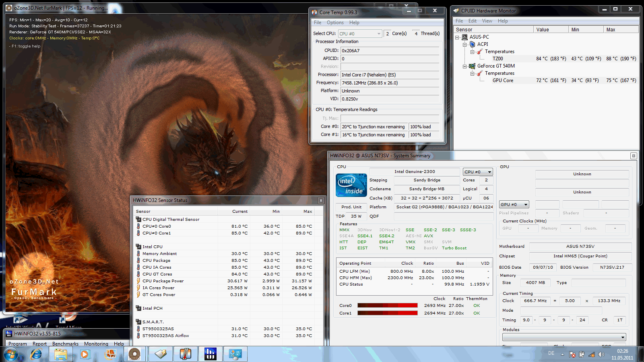Click the GeForce GT 540M chip icon
This screenshot has width=644, height=362.
pyautogui.click(x=472, y=66)
